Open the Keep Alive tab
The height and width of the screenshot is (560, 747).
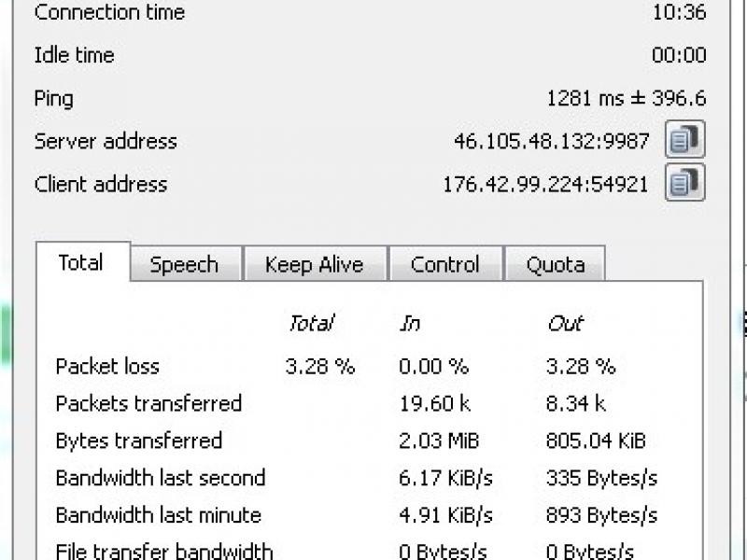(x=315, y=264)
